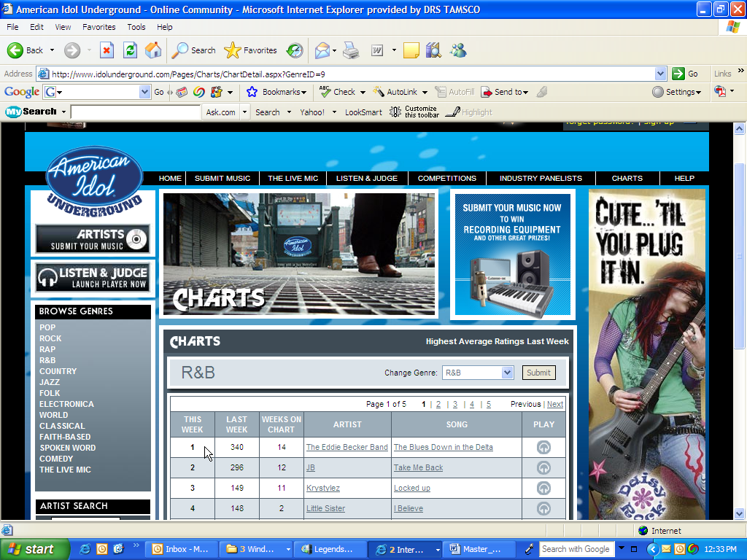Browse the ELECTRONICA genre
Viewport: 747px width, 560px height.
(66, 404)
